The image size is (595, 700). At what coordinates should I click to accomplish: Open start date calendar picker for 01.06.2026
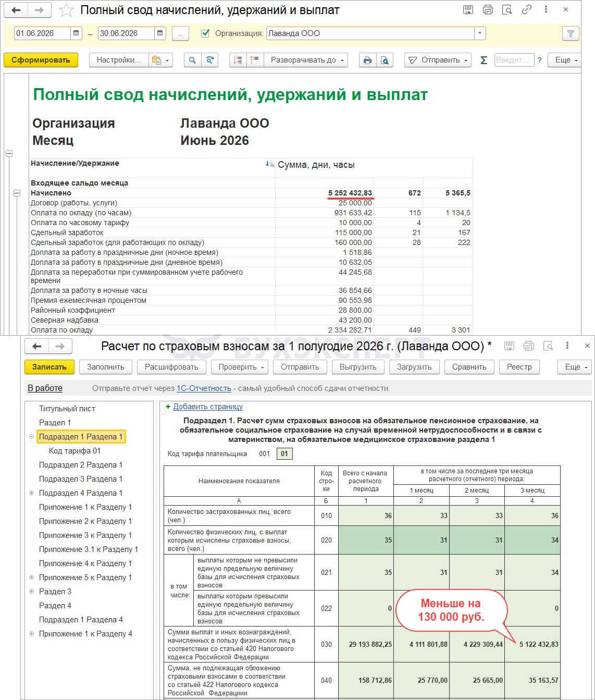77,33
